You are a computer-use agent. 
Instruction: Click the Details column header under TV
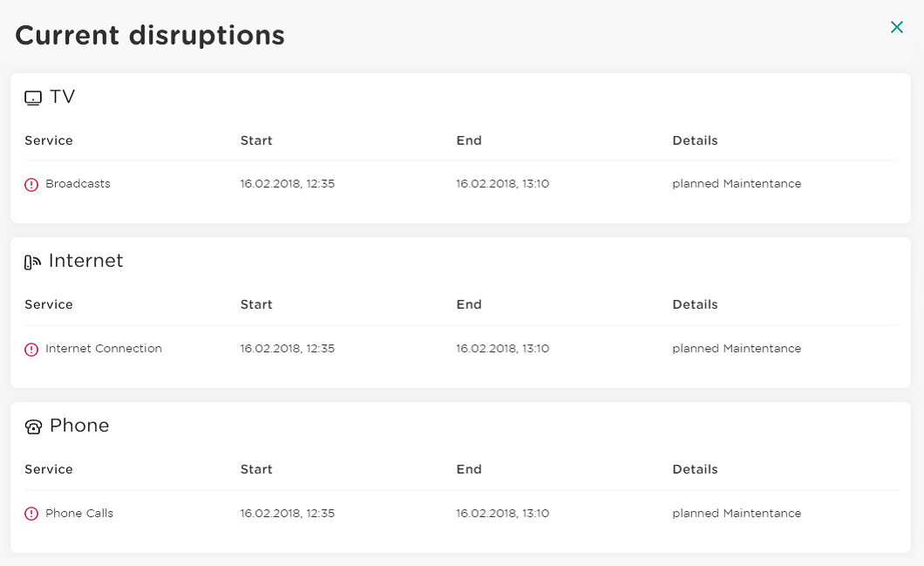695,140
